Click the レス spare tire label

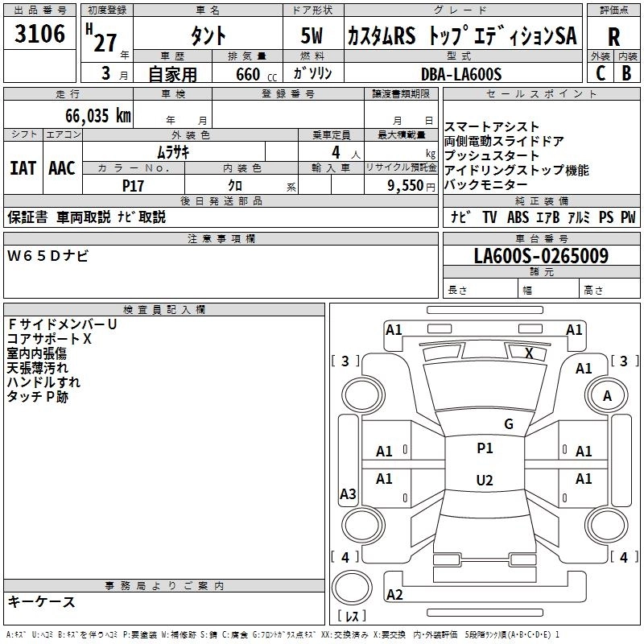pos(351,617)
